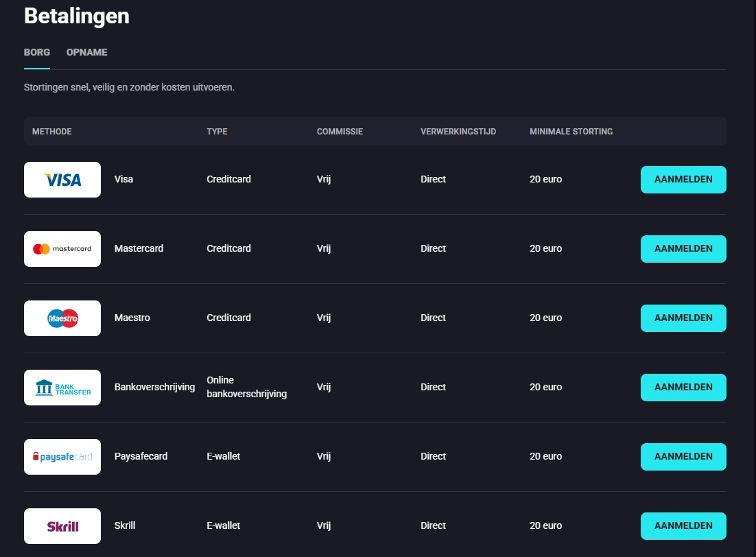756x557 pixels.
Task: Click Creditcard type in Mastercard row
Action: click(229, 248)
